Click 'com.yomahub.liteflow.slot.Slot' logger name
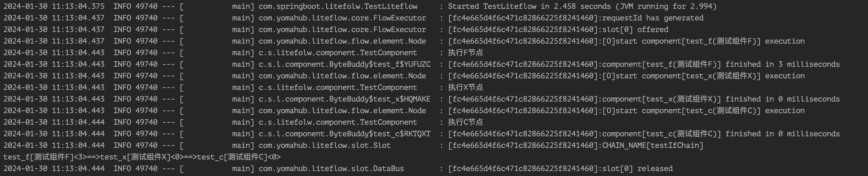 coord(324,146)
